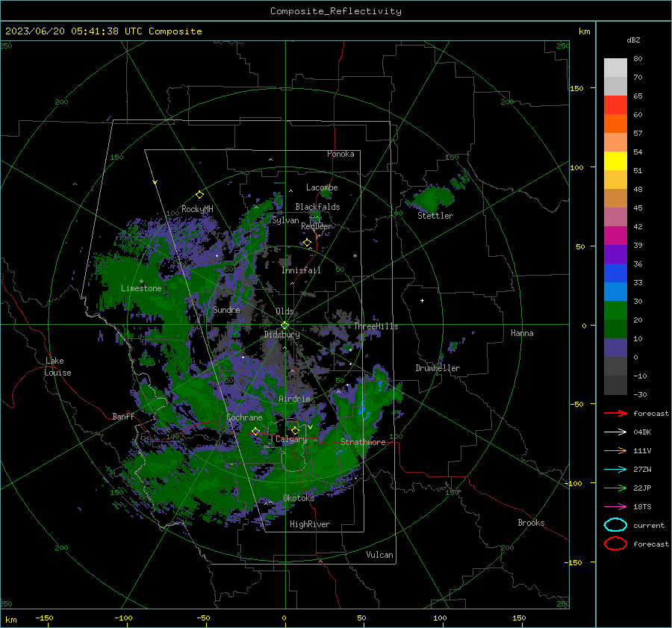Click the yellow diamond marker above RockyMH

tap(199, 195)
